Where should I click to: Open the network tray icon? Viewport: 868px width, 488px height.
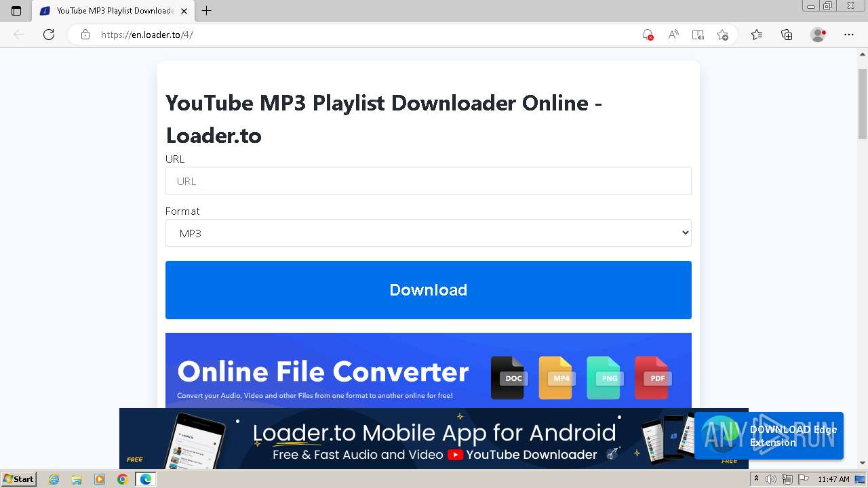coord(787,479)
